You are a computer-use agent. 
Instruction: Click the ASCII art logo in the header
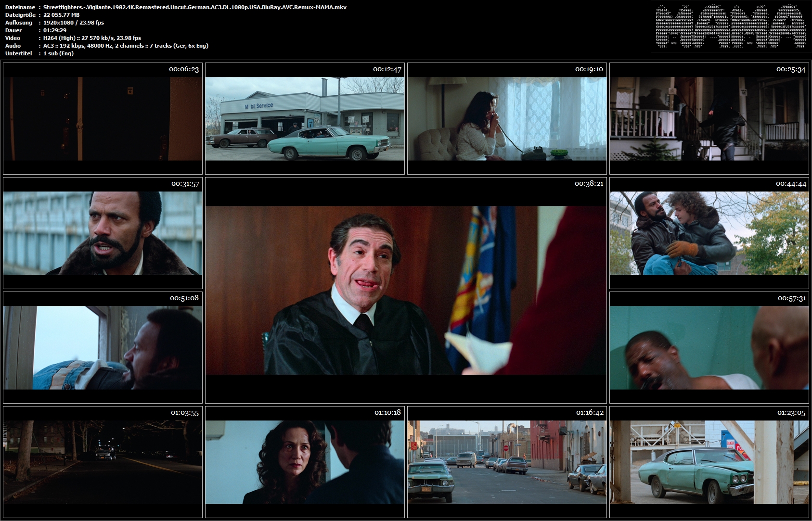point(731,26)
